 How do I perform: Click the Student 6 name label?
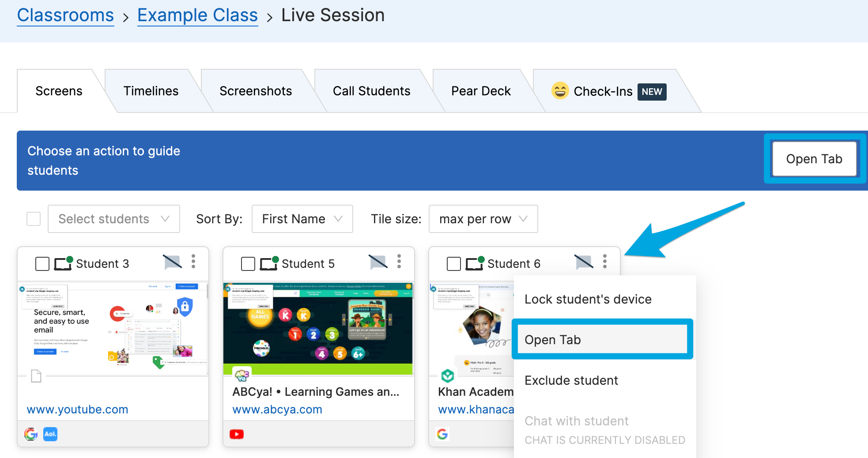pyautogui.click(x=514, y=264)
